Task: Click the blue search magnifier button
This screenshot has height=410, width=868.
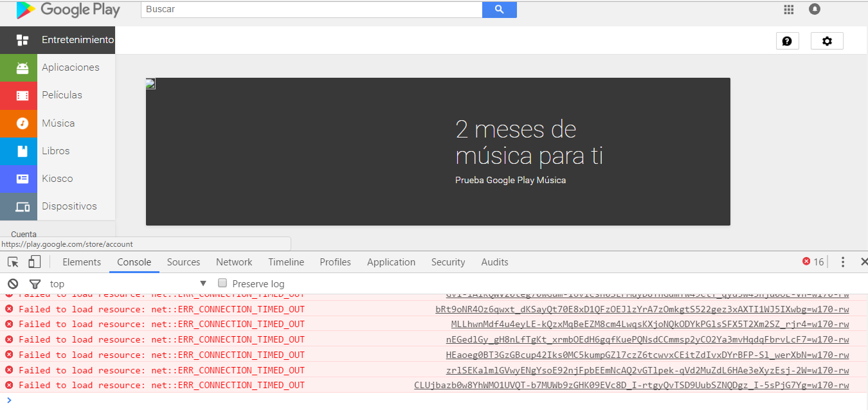Action: point(499,10)
